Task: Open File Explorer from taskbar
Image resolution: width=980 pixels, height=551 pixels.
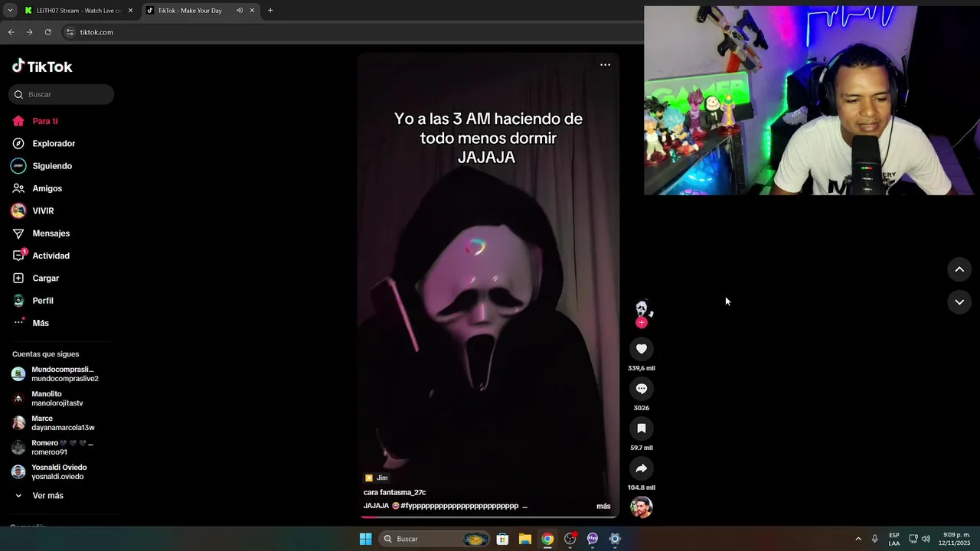Action: (x=525, y=539)
